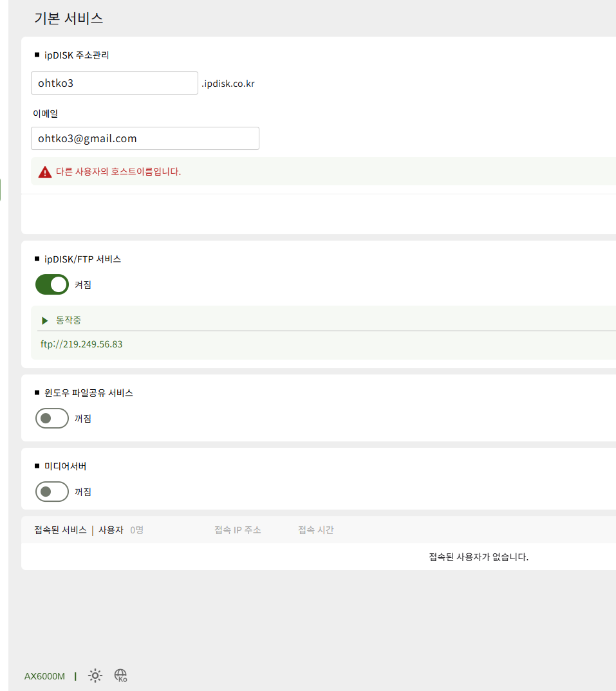Image resolution: width=616 pixels, height=691 pixels.
Task: Open the language globe Ko icon
Action: (120, 676)
